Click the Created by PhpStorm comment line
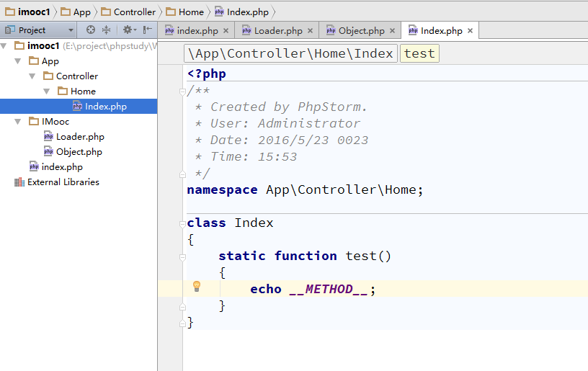 pos(281,107)
